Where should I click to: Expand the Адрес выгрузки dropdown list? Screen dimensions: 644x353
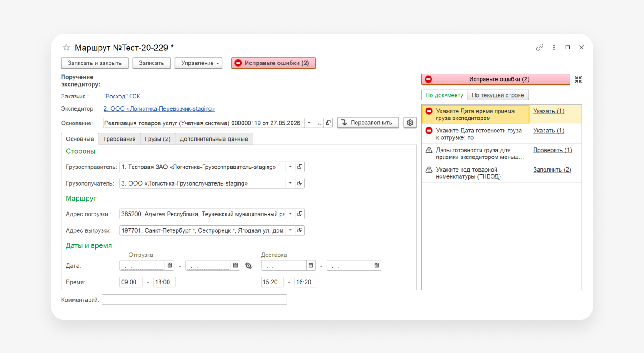[290, 230]
